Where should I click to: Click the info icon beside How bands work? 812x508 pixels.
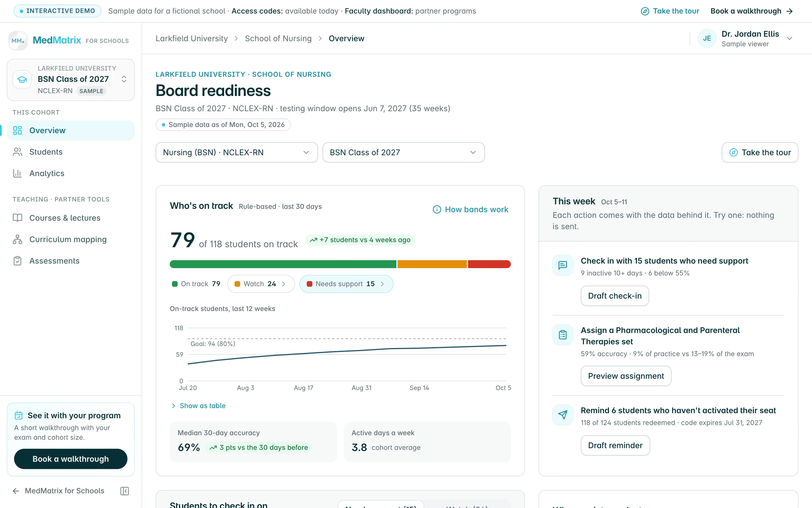[437, 210]
